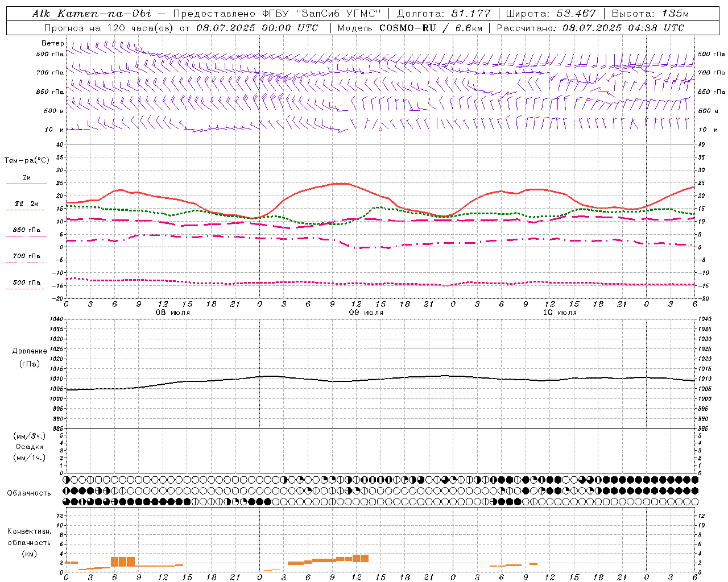Click the 700 гПа temperature legend entry
This screenshot has width=728, height=582.
pos(26,256)
